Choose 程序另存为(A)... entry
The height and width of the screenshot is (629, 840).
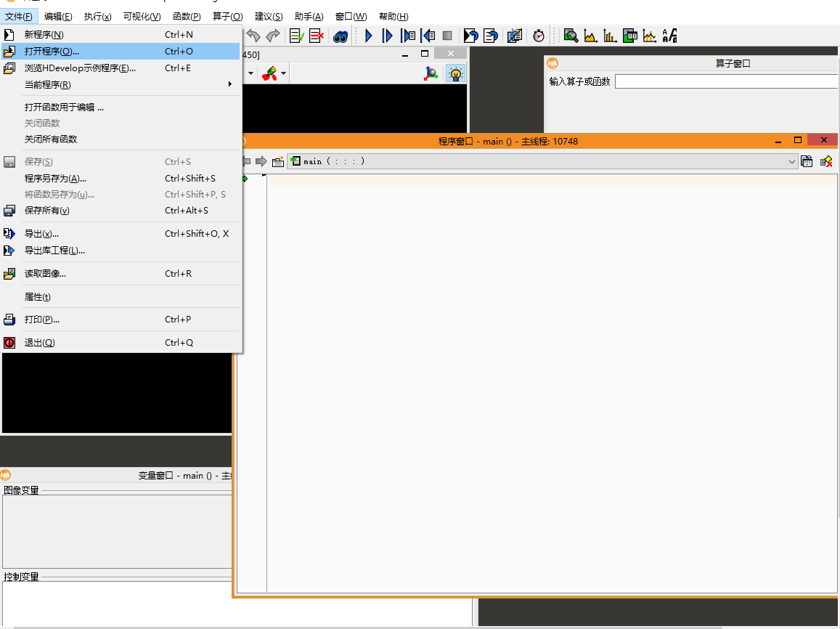point(121,179)
